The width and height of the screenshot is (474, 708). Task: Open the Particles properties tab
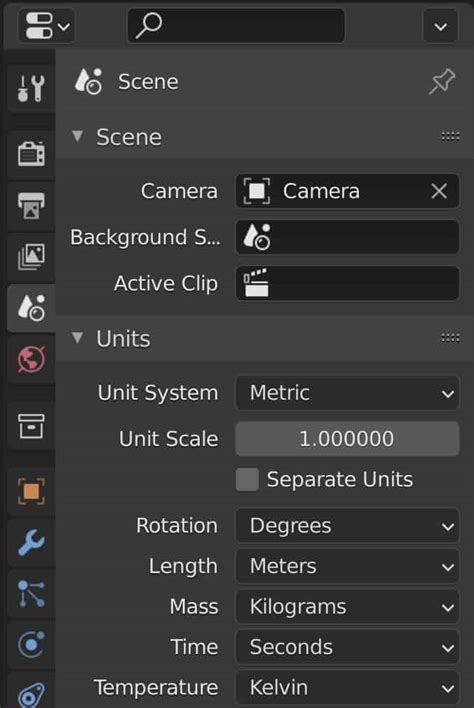click(31, 593)
